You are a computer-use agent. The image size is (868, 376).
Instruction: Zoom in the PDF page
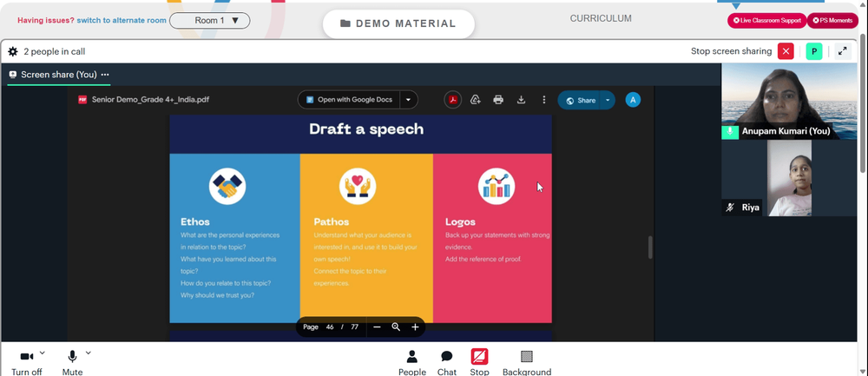coord(415,327)
